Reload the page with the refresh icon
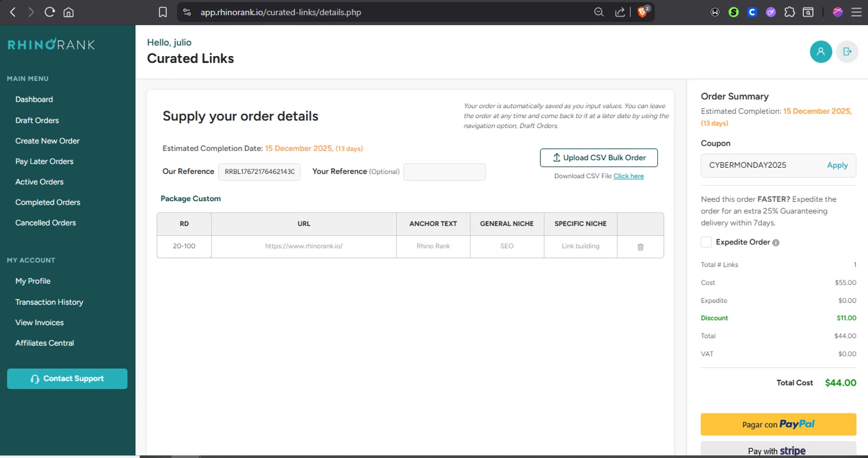 pyautogui.click(x=50, y=12)
